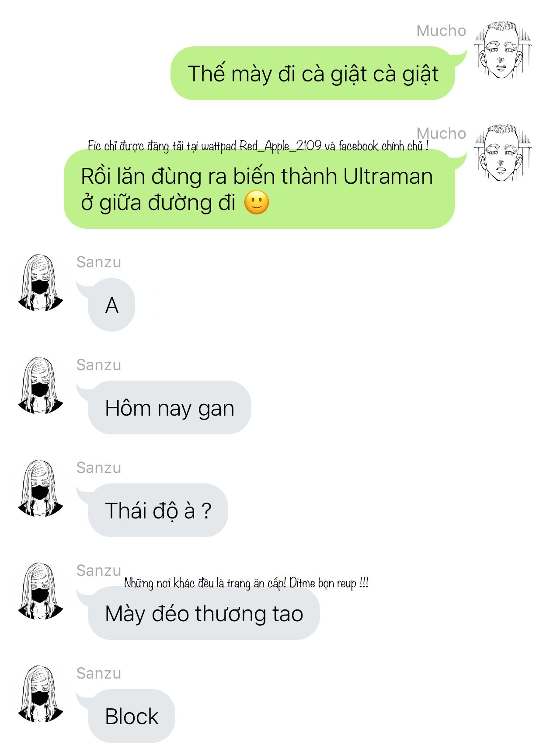
Task: Tap the Sanzu name above the 'Block' message
Action: 99,673
